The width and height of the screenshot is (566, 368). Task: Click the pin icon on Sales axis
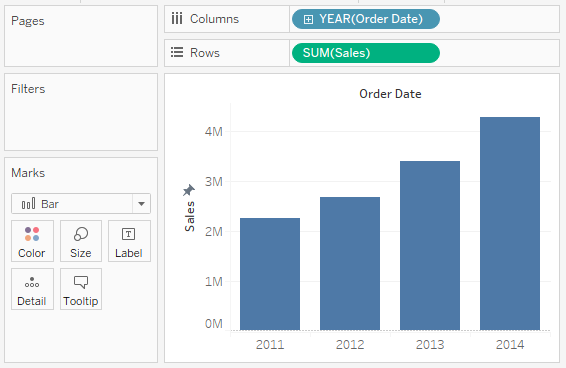188,190
